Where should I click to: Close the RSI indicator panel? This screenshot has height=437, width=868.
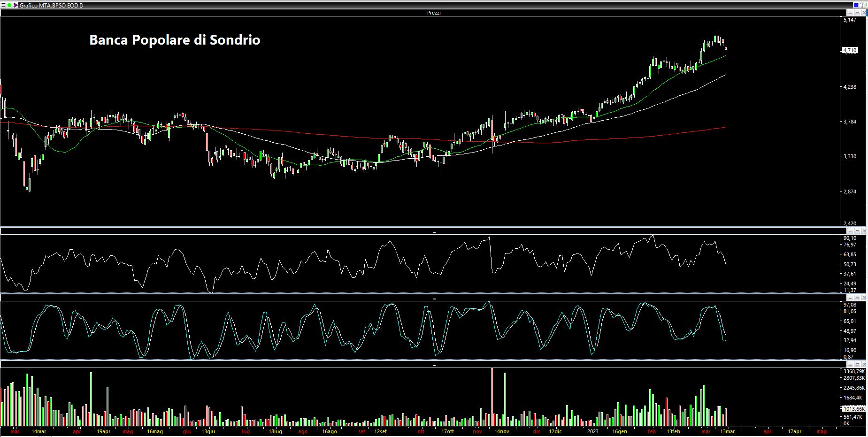tap(864, 231)
